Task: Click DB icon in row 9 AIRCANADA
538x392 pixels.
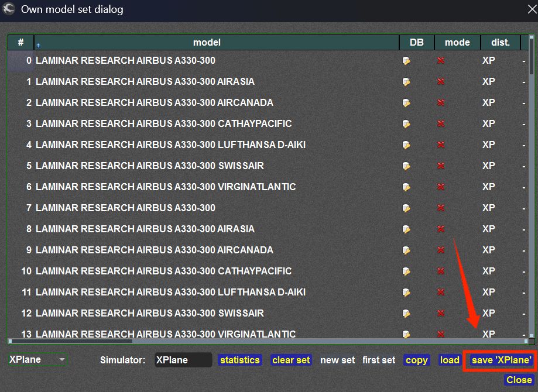Action: coord(406,250)
